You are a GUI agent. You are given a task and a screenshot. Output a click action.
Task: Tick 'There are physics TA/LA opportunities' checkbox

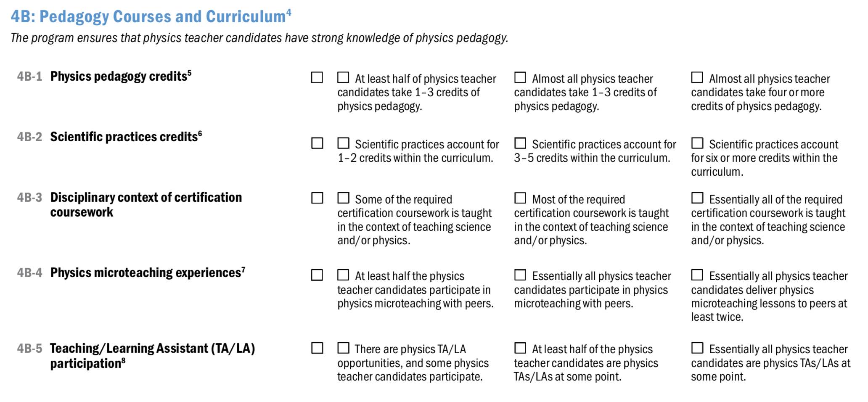(343, 348)
